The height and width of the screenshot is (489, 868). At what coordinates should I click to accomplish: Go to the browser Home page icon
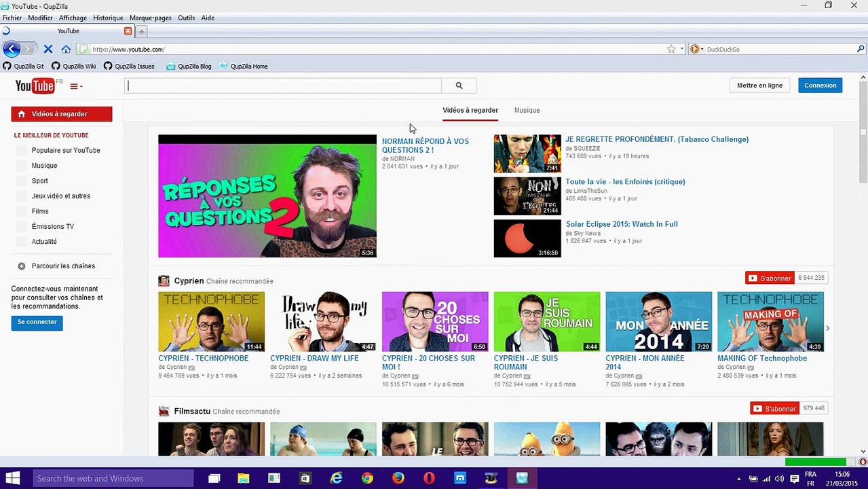point(66,49)
